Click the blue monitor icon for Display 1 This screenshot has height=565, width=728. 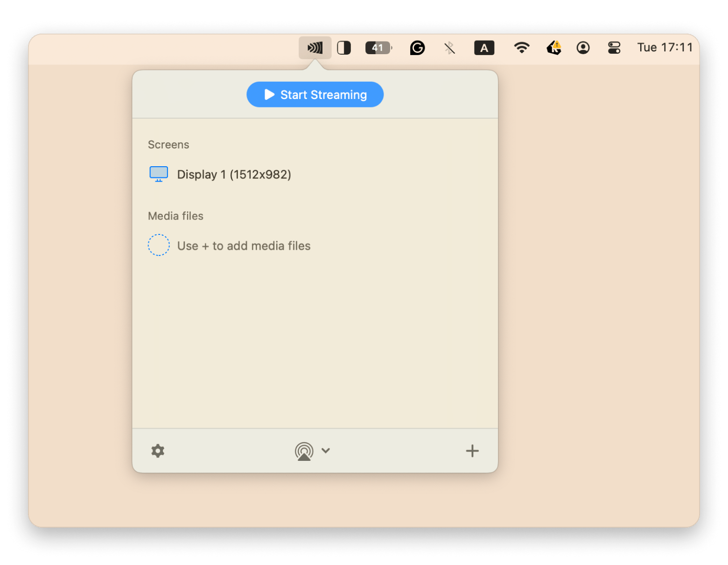(159, 174)
